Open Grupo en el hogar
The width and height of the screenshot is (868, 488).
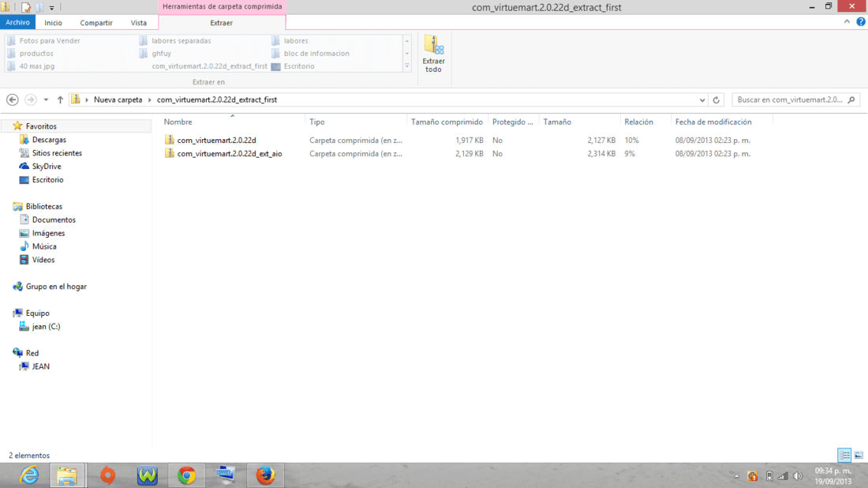(56, 287)
